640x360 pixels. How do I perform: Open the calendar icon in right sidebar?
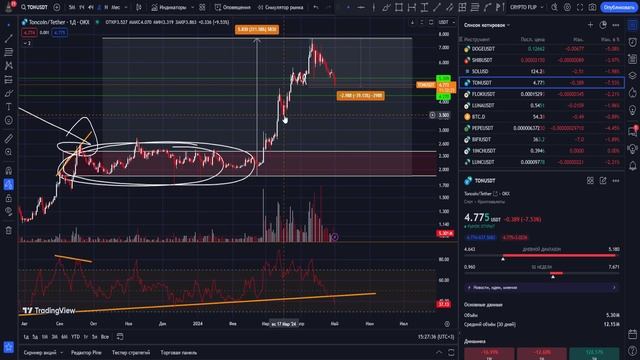coord(633,334)
